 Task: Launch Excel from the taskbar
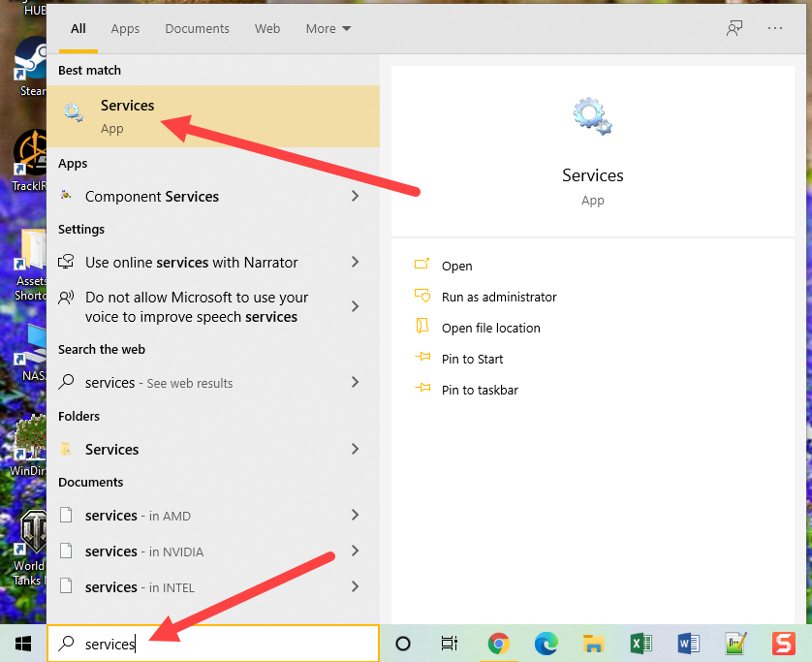640,644
